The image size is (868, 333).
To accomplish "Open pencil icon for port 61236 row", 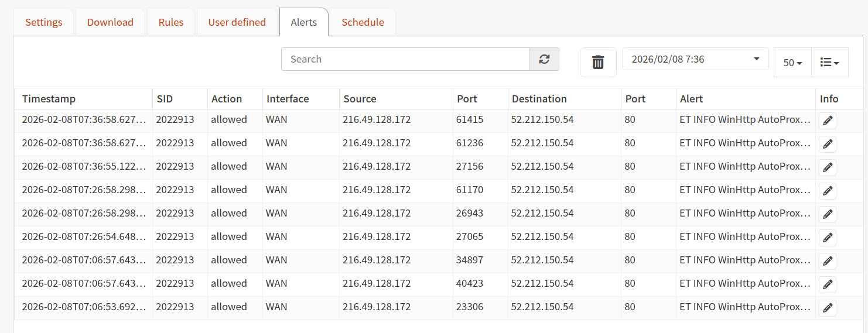I will [827, 144].
